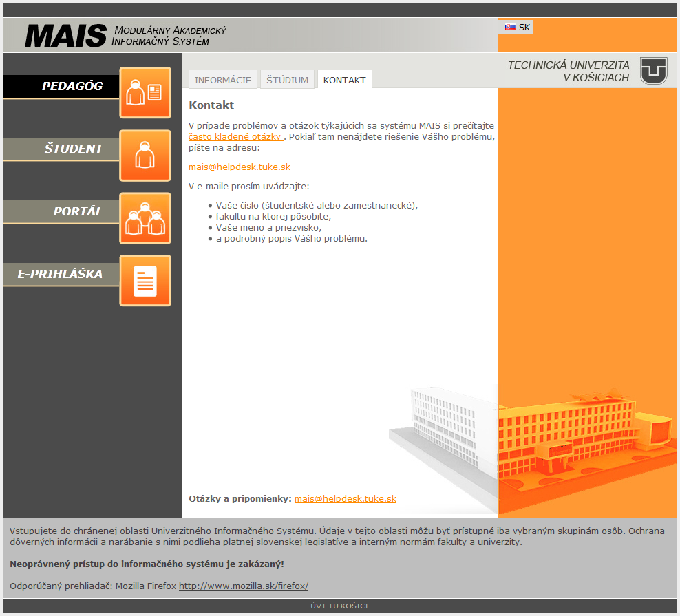Click the helpdesk email link under address
Image resolution: width=680 pixels, height=616 pixels.
[240, 167]
